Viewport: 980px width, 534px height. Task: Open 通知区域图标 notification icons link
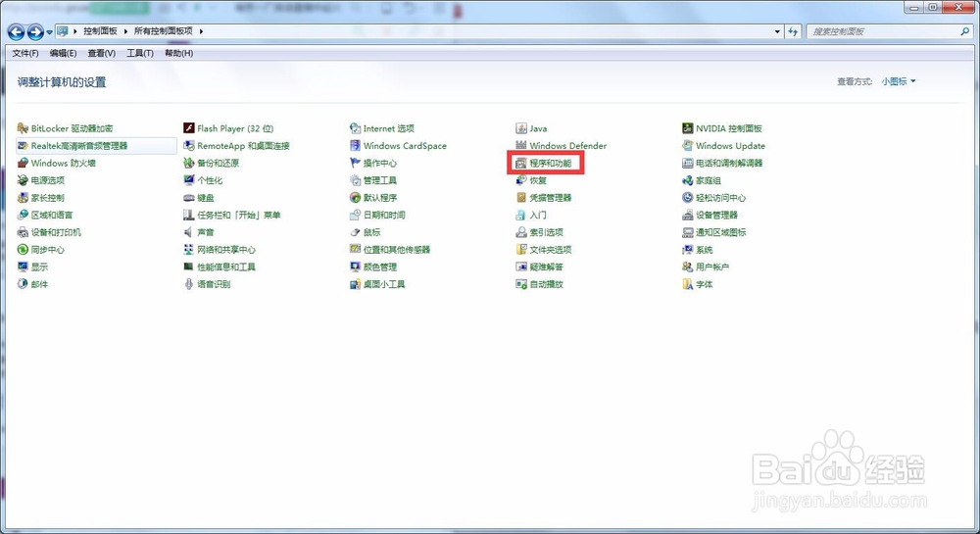click(720, 232)
